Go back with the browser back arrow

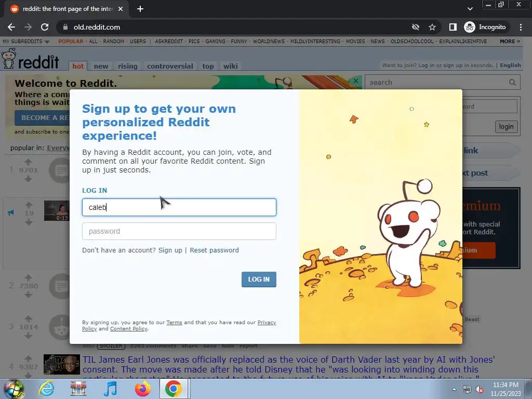pyautogui.click(x=11, y=27)
